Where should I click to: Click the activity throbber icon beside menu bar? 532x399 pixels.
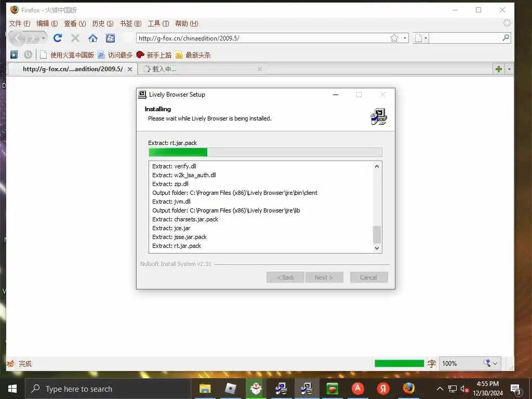click(x=507, y=23)
